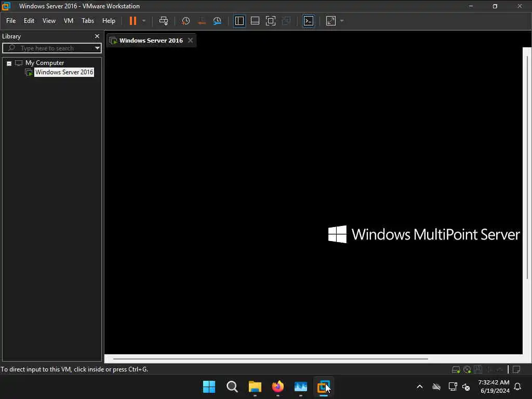
Task: Click the stretch guest display icon
Action: (331, 21)
